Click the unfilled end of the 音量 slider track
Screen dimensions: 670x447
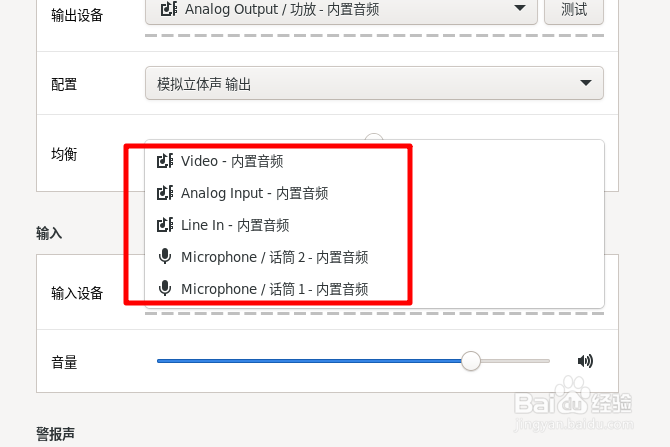515,361
